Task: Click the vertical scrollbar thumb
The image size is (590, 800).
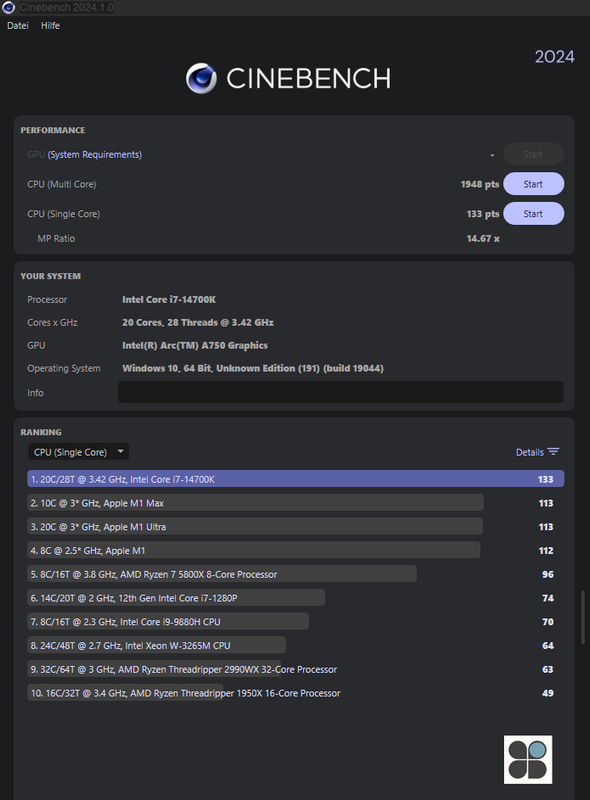Action: click(583, 617)
